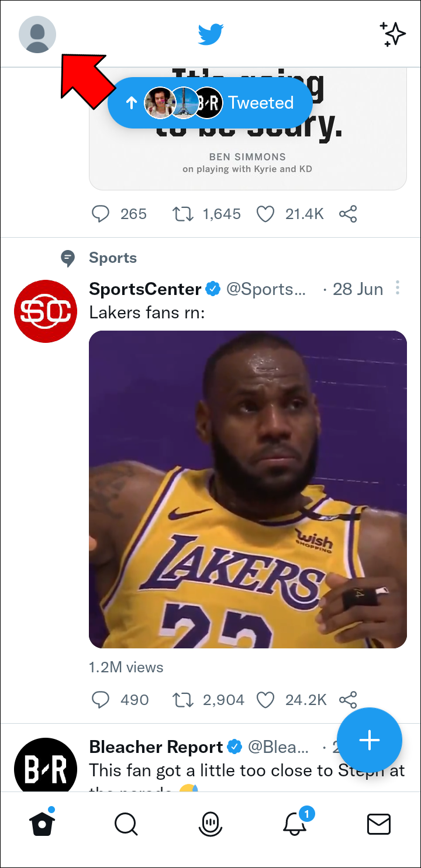Compose a new tweet with the plus button

pyautogui.click(x=370, y=741)
